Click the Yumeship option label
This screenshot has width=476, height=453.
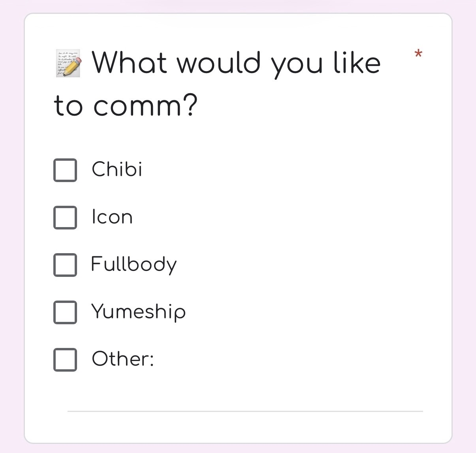tap(138, 312)
